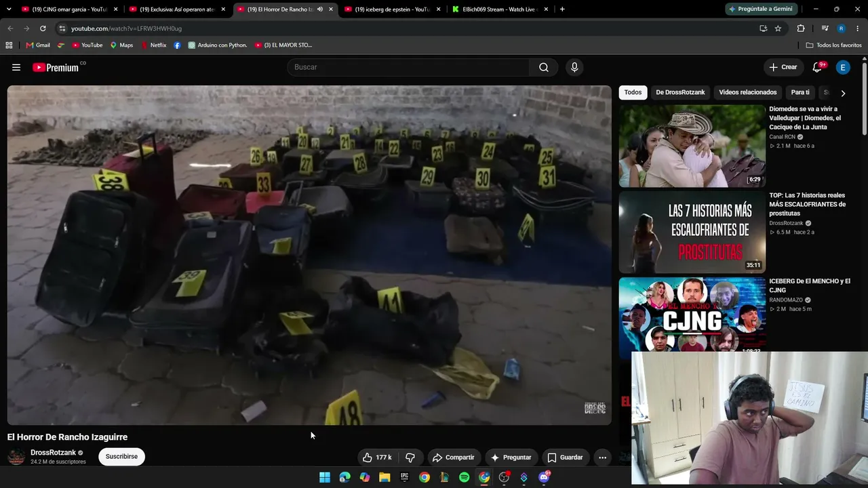The height and width of the screenshot is (488, 868).
Task: Subscribe with the Suscribirse button
Action: [x=121, y=457]
